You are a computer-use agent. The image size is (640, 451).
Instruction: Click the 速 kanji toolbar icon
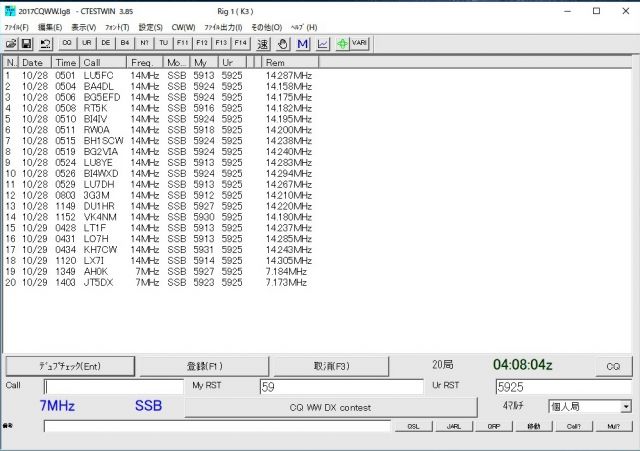click(x=263, y=44)
